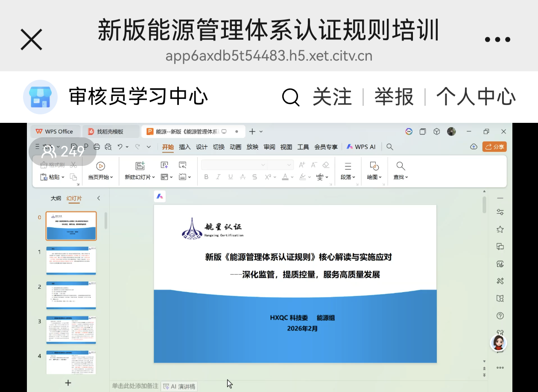The image size is (538, 392).
Task: Collapse the slide panel with chevron arrow
Action: (x=99, y=198)
